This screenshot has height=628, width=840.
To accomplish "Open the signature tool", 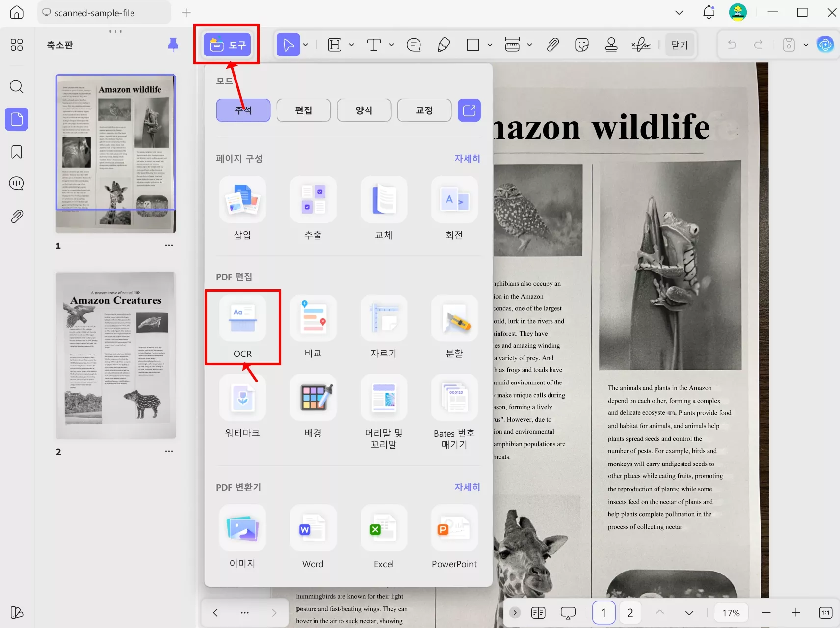I will point(641,45).
